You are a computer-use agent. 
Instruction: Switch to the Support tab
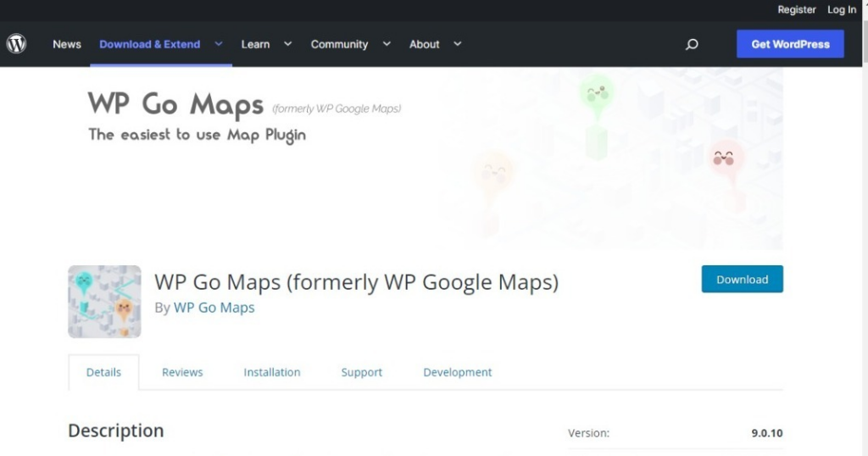361,372
